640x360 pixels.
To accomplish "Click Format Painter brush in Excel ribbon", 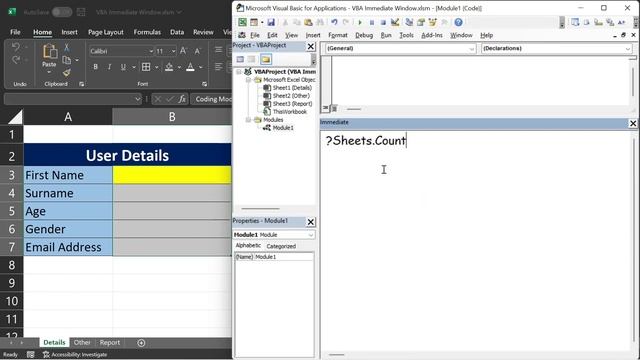I will [67, 73].
